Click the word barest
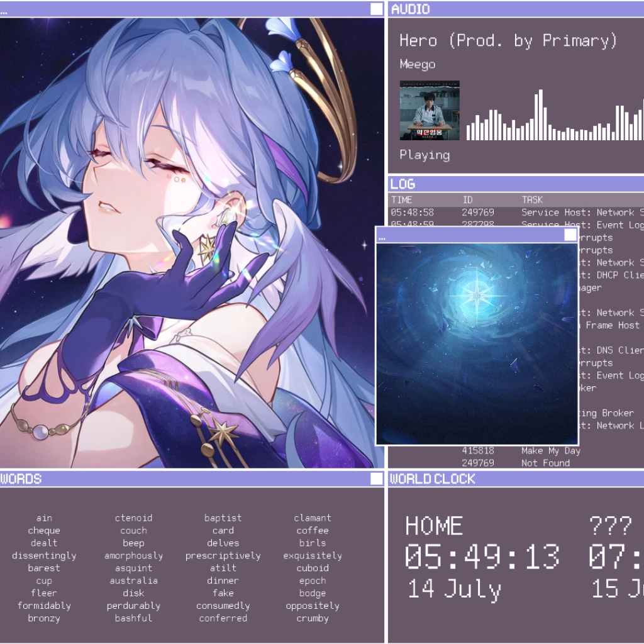The width and height of the screenshot is (644, 644). pyautogui.click(x=44, y=569)
